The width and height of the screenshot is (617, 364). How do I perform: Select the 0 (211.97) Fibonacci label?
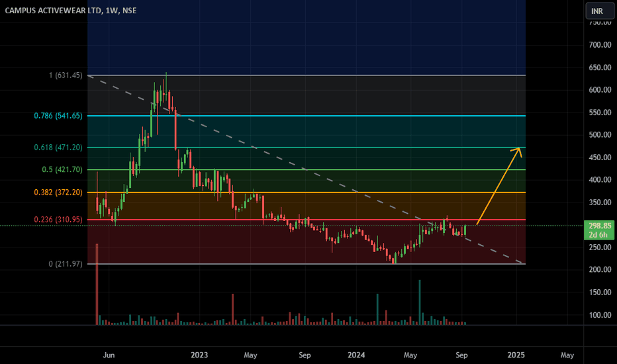(x=66, y=264)
